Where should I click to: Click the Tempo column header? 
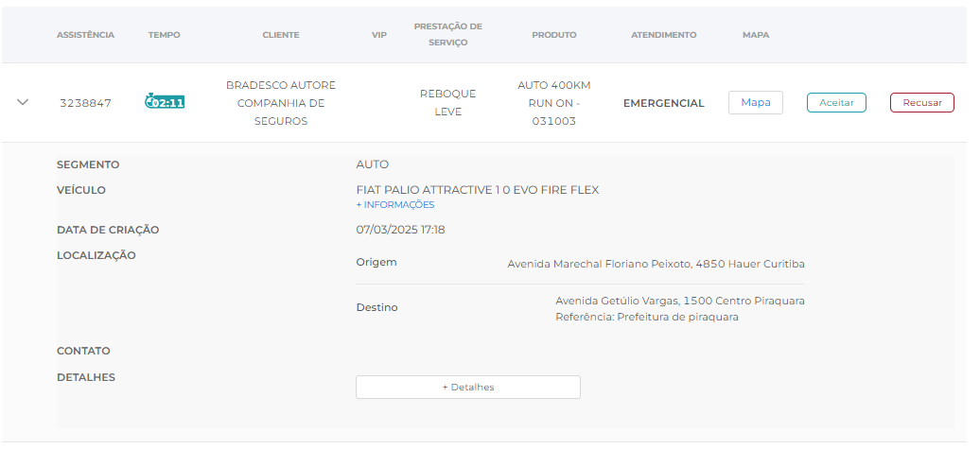(164, 35)
